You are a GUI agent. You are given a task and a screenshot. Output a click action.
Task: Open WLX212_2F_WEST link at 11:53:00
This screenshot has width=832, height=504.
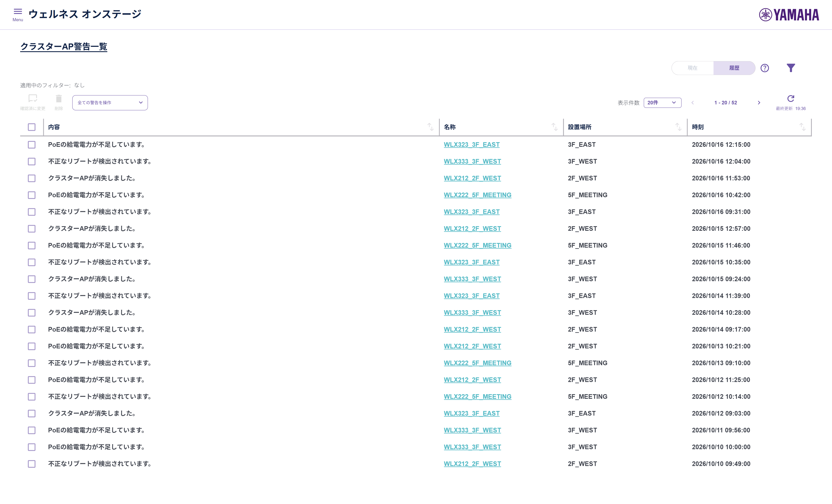click(x=472, y=178)
